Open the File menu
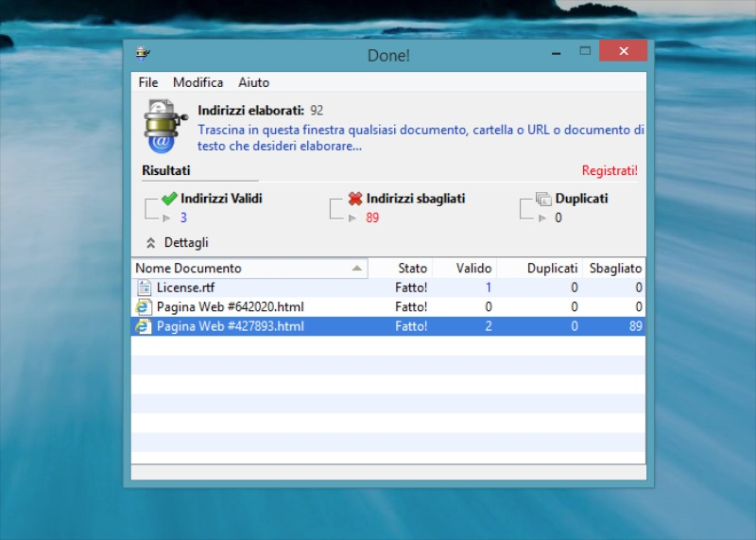The width and height of the screenshot is (756, 540). click(148, 83)
